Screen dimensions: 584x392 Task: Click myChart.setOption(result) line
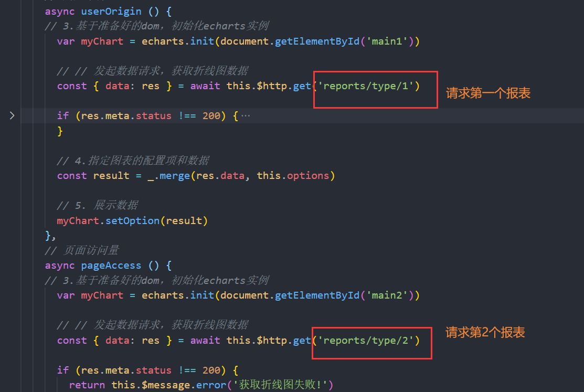coord(132,221)
